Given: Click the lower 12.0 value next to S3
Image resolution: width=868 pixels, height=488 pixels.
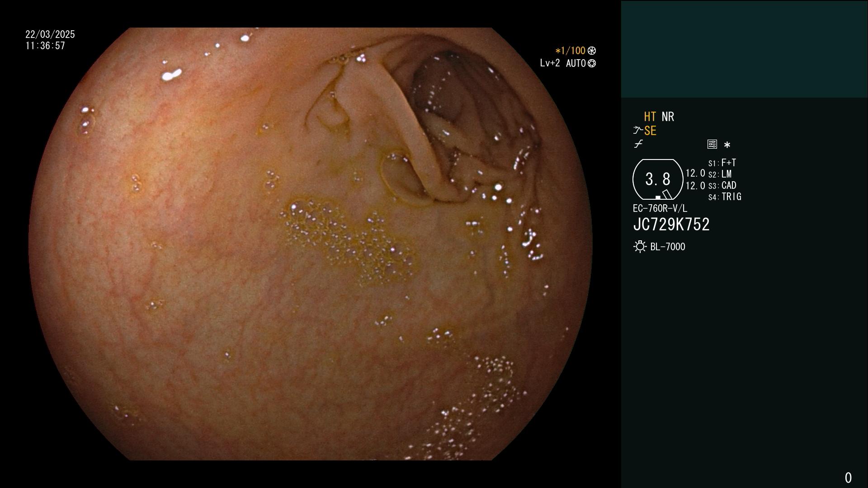Looking at the screenshot, I should point(695,186).
